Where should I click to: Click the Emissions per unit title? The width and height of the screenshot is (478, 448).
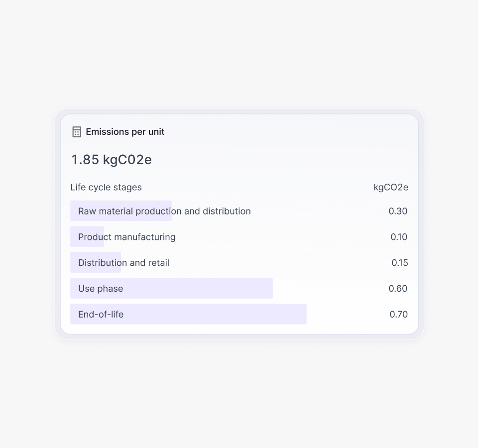pyautogui.click(x=125, y=132)
